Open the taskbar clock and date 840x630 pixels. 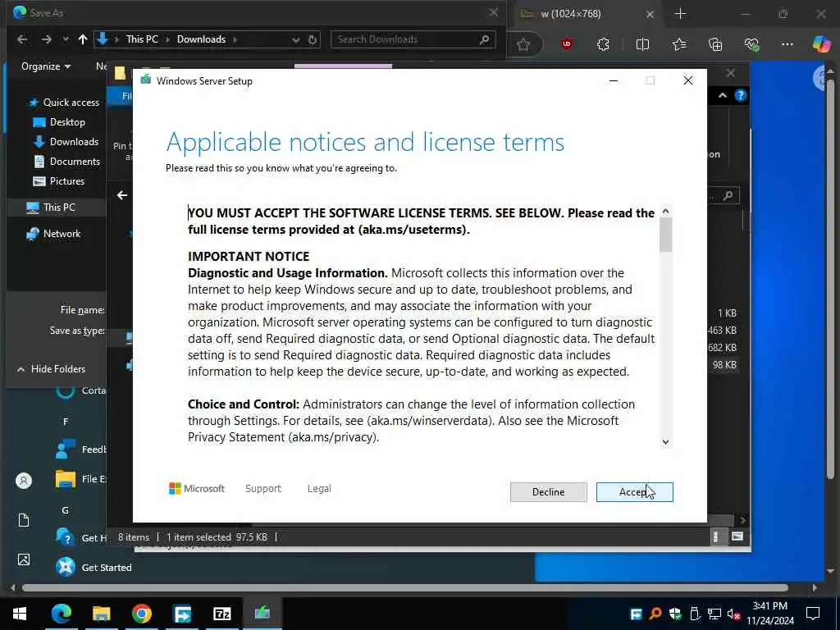(x=770, y=614)
